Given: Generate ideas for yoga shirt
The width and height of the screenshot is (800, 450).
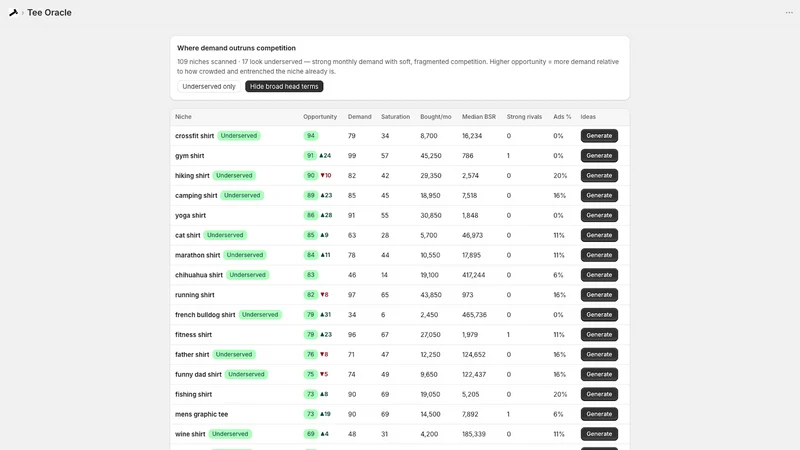Looking at the screenshot, I should coord(599,215).
